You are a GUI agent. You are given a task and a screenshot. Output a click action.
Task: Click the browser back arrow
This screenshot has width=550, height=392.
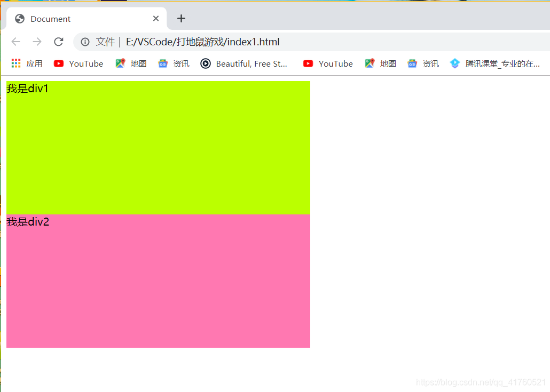(16, 42)
